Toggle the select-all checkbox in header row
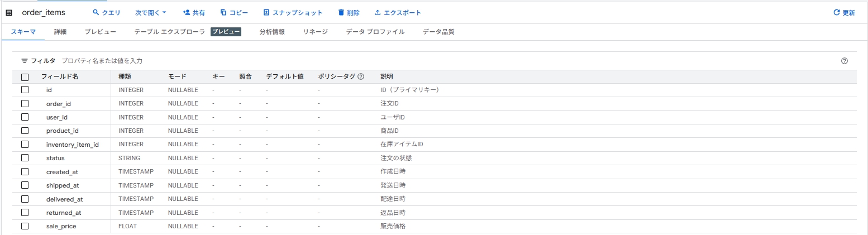Viewport: 868px width, 235px height. pyautogui.click(x=25, y=77)
